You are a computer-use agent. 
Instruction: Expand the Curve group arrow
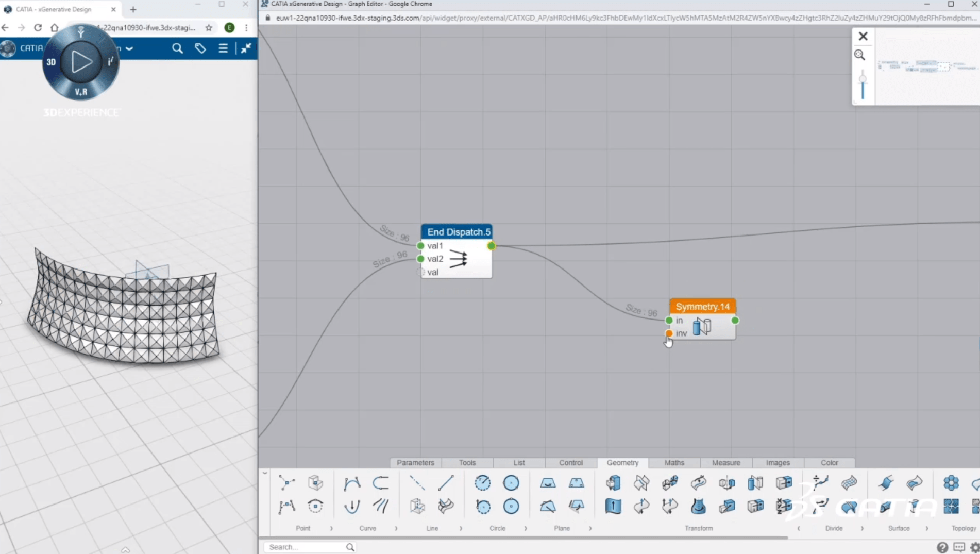click(396, 528)
